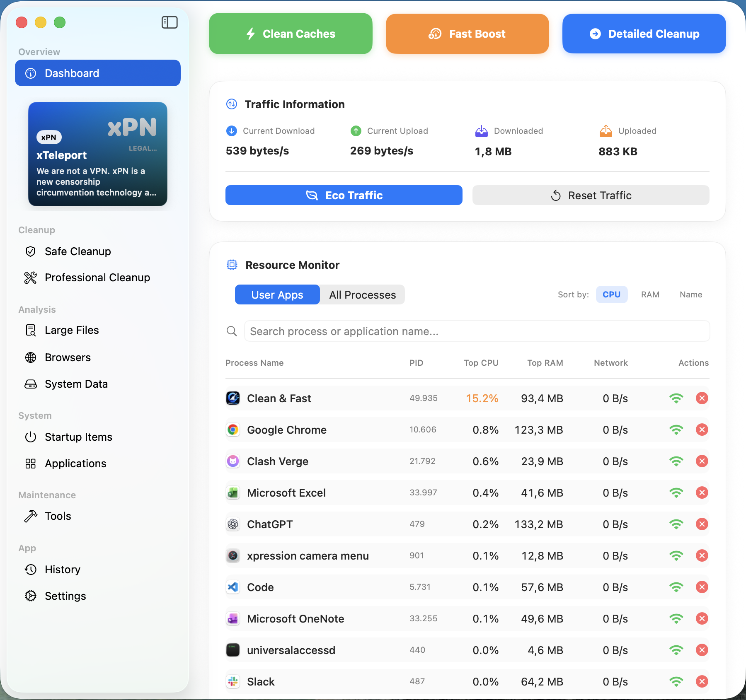The width and height of the screenshot is (746, 700).
Task: Click the search magnifier icon
Action: coord(232,331)
